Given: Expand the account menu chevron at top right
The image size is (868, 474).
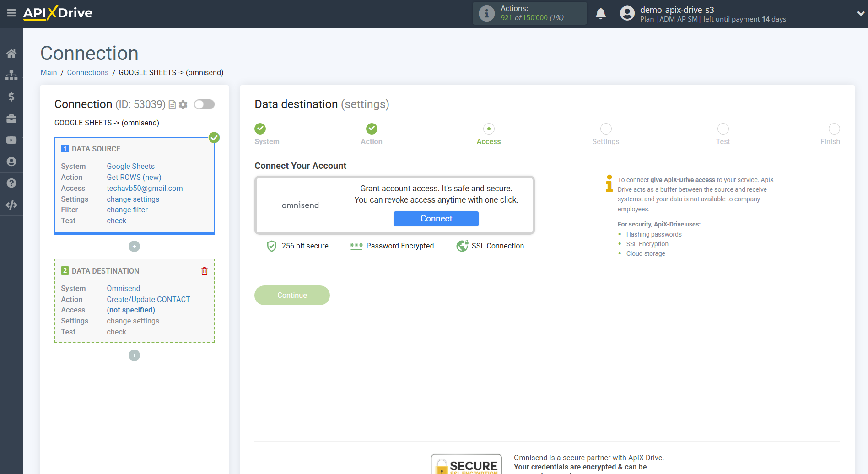Looking at the screenshot, I should click(859, 13).
